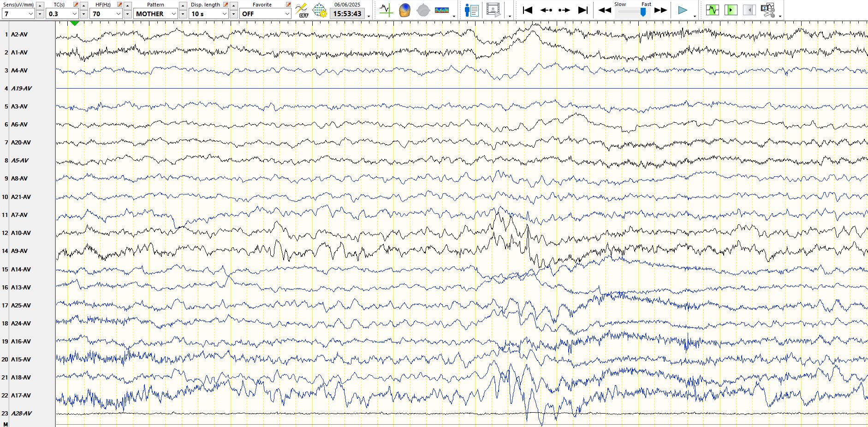
Task: Open the Favorite dropdown showing OFF
Action: pyautogui.click(x=287, y=14)
